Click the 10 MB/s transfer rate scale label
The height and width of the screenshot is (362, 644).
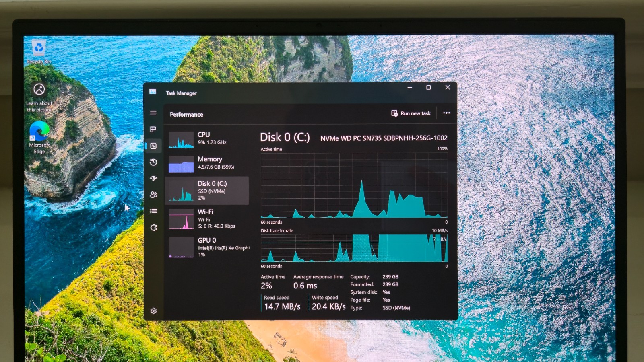[440, 231]
